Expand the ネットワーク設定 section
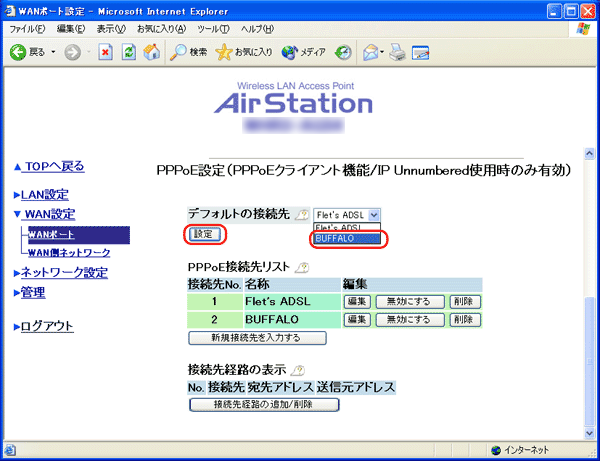 coord(61,273)
